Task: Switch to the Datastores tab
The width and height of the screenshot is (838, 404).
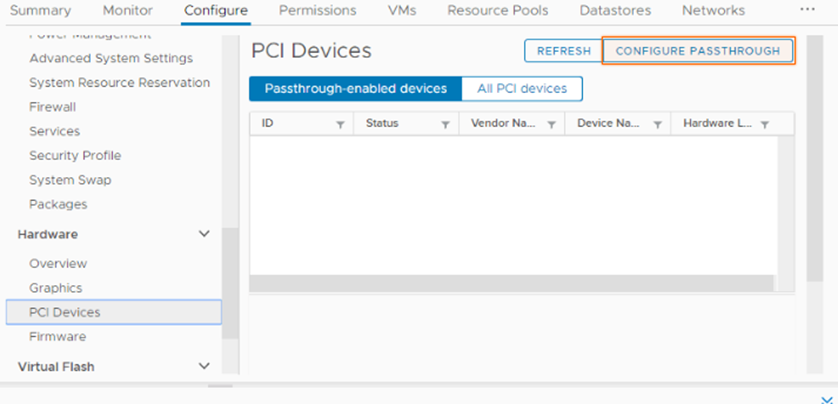Action: pos(615,11)
